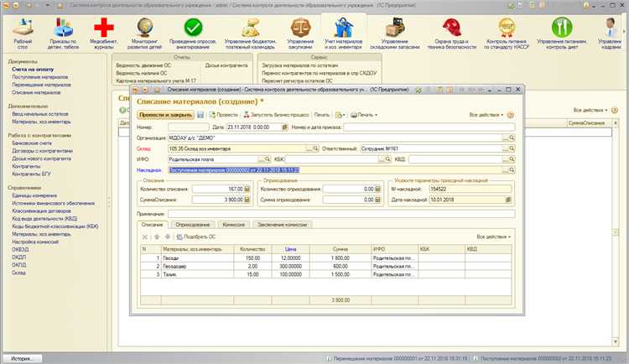Screen dimensions: 629x364
Task: Click the История button in the bottom bar
Action: click(21, 358)
